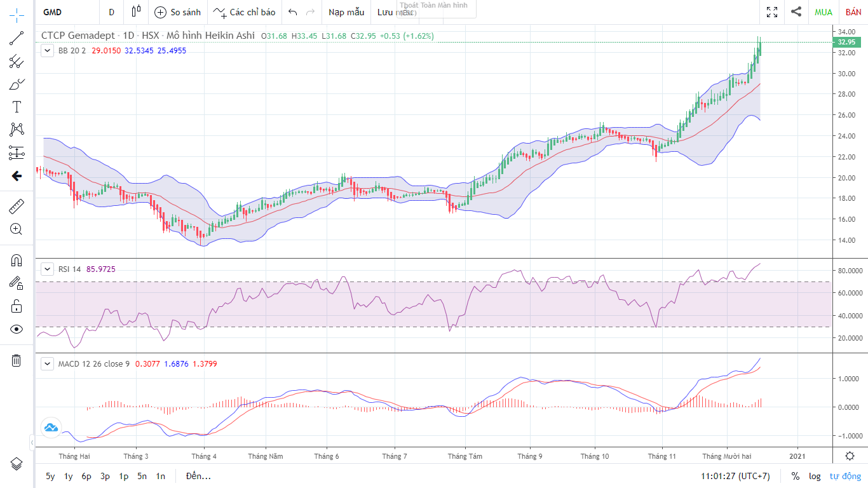This screenshot has width=868, height=488.
Task: Toggle the tự động auto scale
Action: (844, 476)
